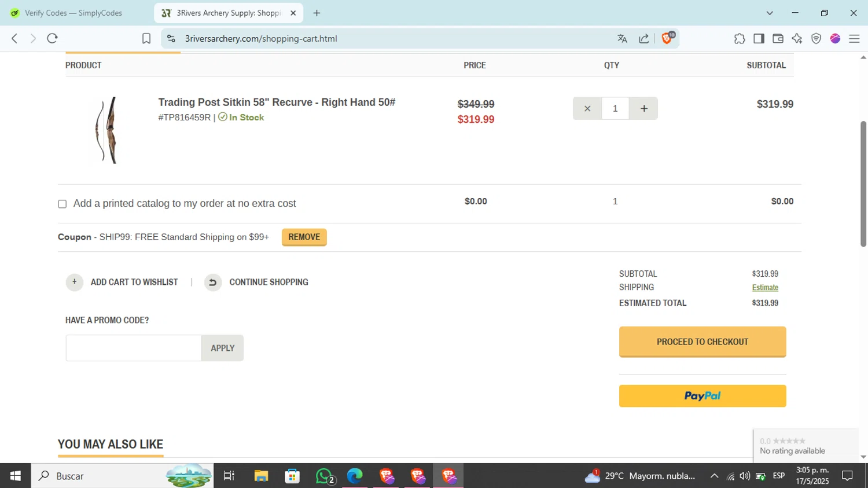This screenshot has height=488, width=868.
Task: Open the browser main hamburger menu
Action: click(x=854, y=39)
